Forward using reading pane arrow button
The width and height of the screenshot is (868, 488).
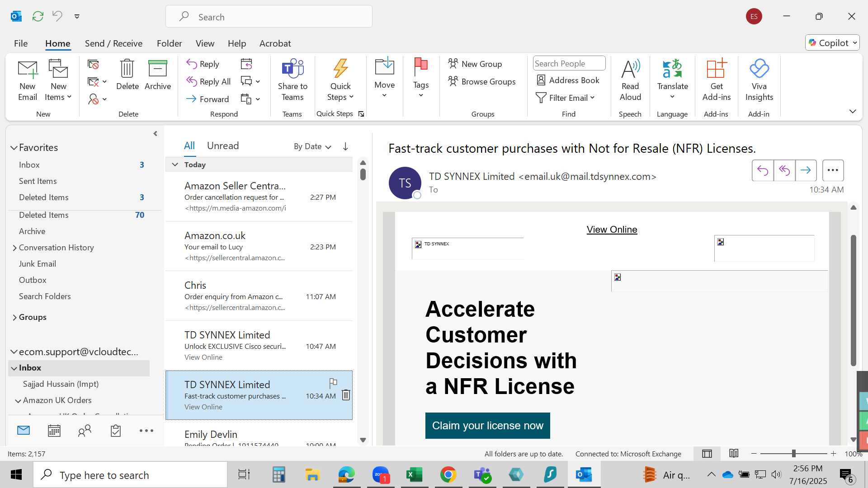806,170
